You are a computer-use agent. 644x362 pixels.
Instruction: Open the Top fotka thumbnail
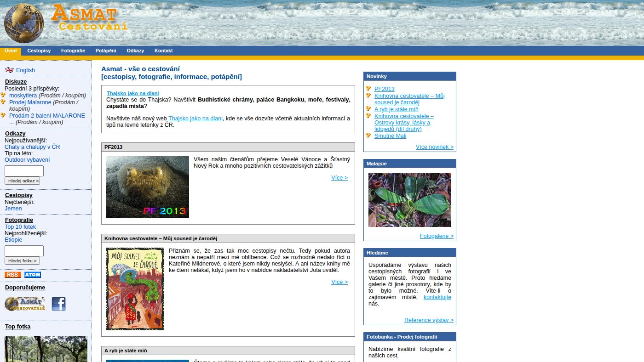[46, 349]
